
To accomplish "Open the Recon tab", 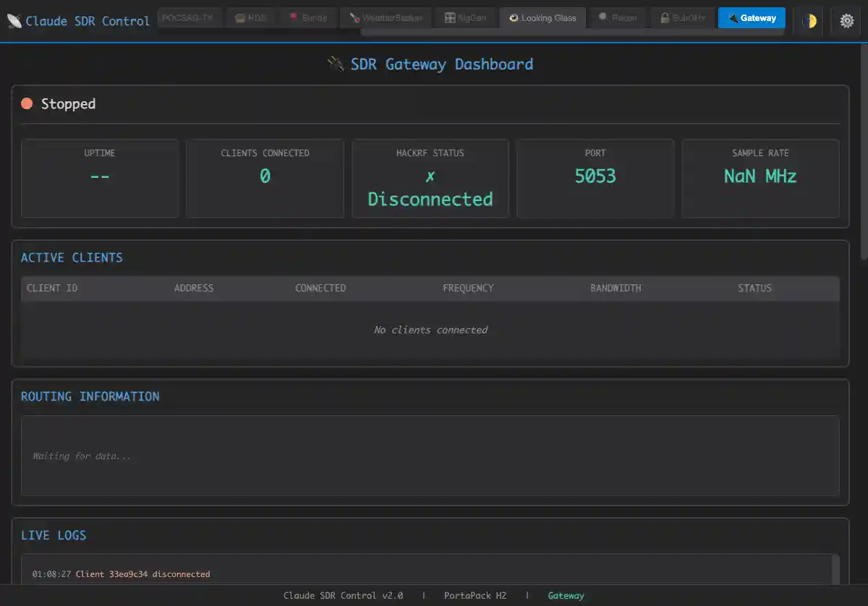I will point(617,18).
